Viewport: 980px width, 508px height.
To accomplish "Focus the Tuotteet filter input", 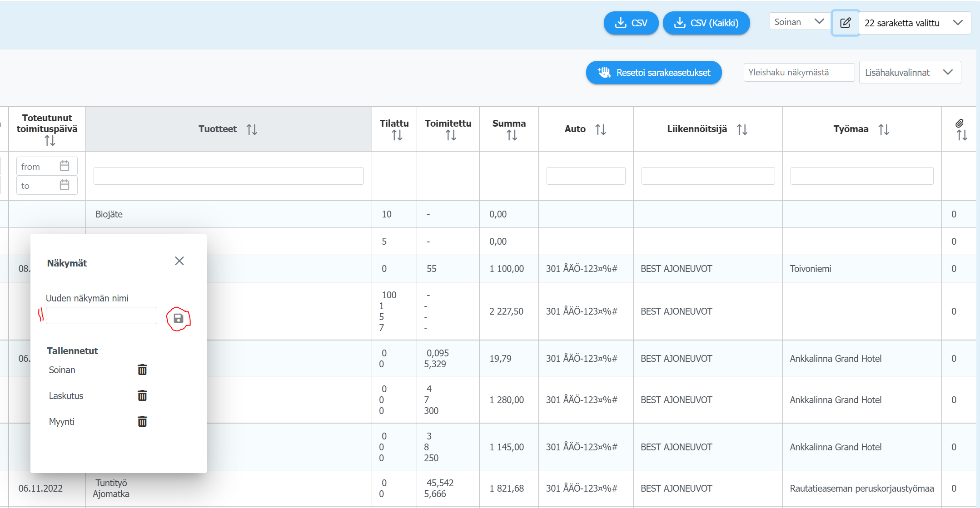I will point(229,176).
